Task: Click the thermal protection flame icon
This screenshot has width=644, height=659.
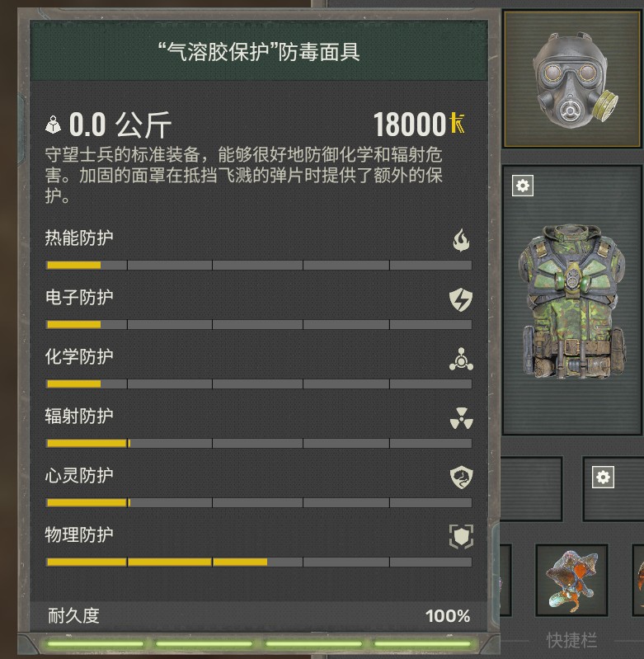Action: 461,240
